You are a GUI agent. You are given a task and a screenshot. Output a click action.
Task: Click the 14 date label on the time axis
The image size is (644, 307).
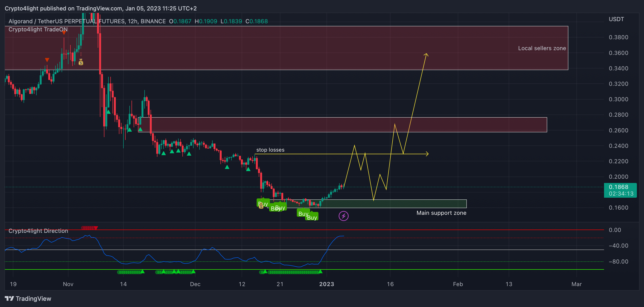tap(123, 284)
